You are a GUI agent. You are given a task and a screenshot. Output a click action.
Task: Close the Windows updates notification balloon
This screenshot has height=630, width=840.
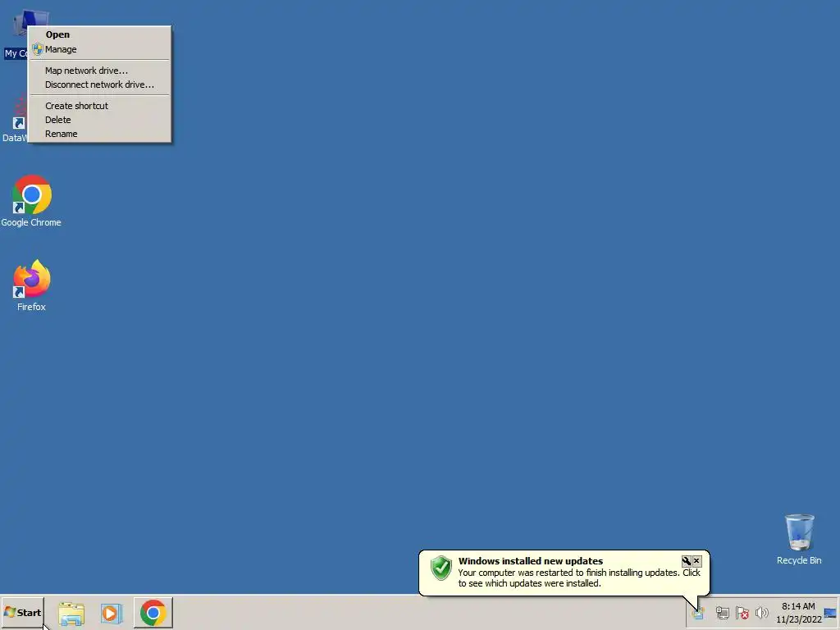coord(696,561)
